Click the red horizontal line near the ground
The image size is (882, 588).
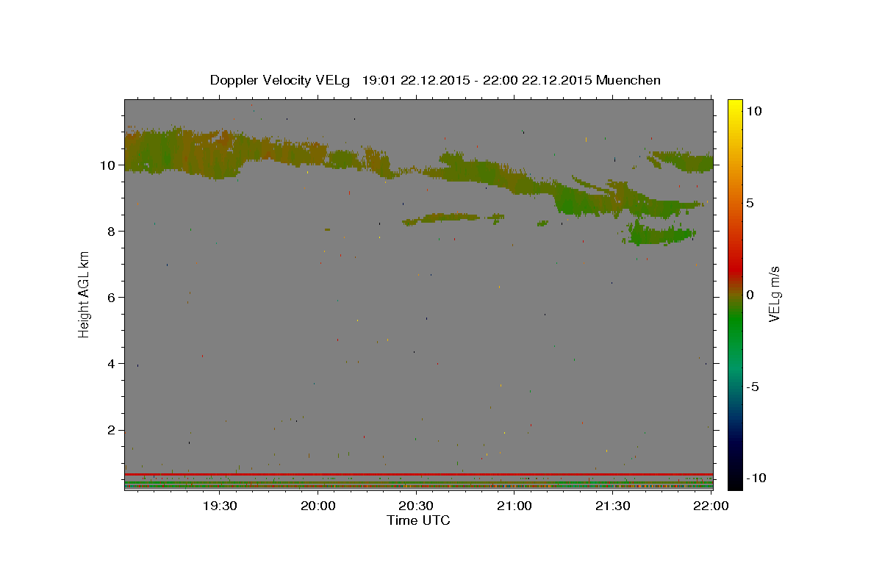[x=418, y=474]
